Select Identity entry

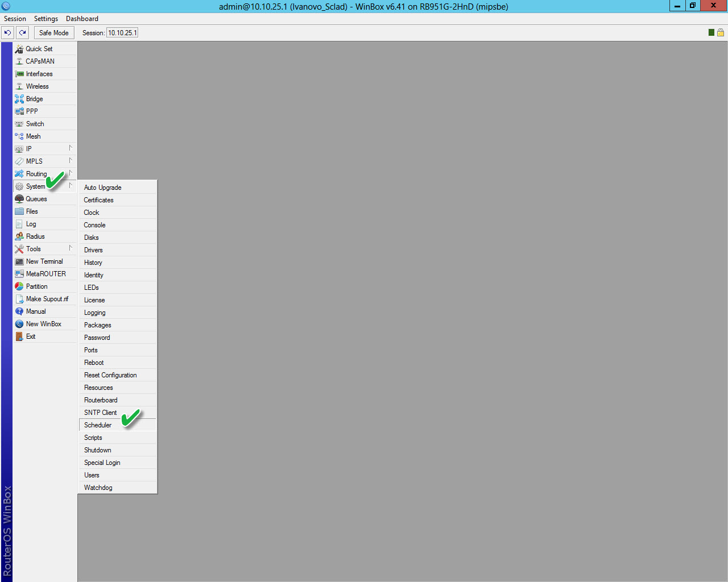(118, 275)
